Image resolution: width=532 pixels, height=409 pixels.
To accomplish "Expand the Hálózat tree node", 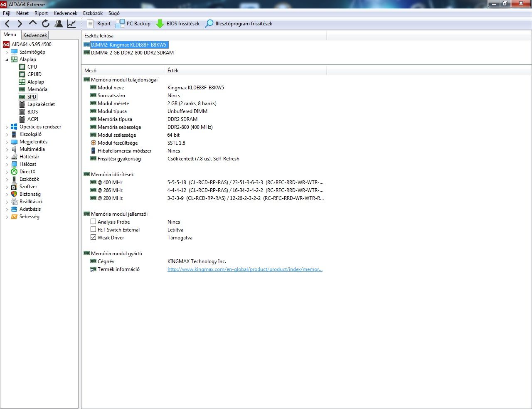I will [x=7, y=164].
